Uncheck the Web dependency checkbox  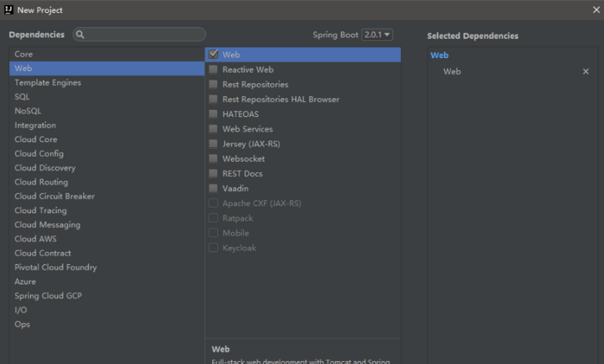tap(214, 54)
